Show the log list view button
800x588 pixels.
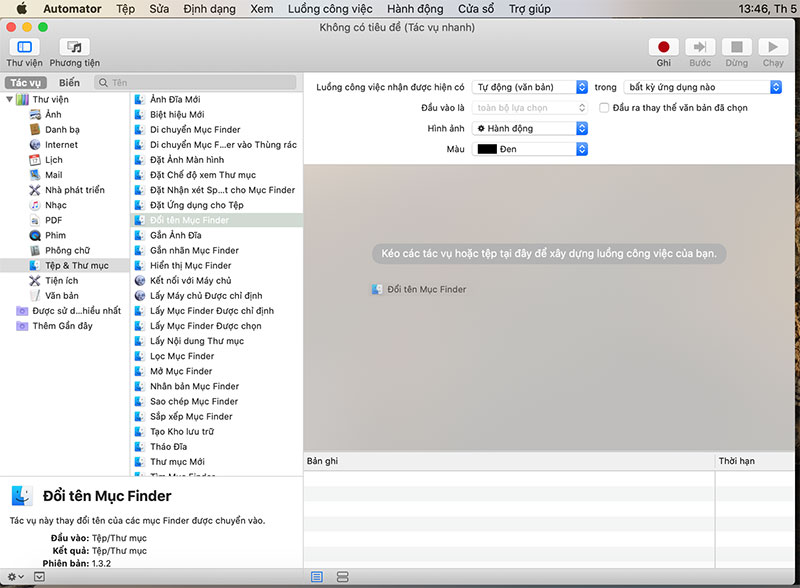317,577
